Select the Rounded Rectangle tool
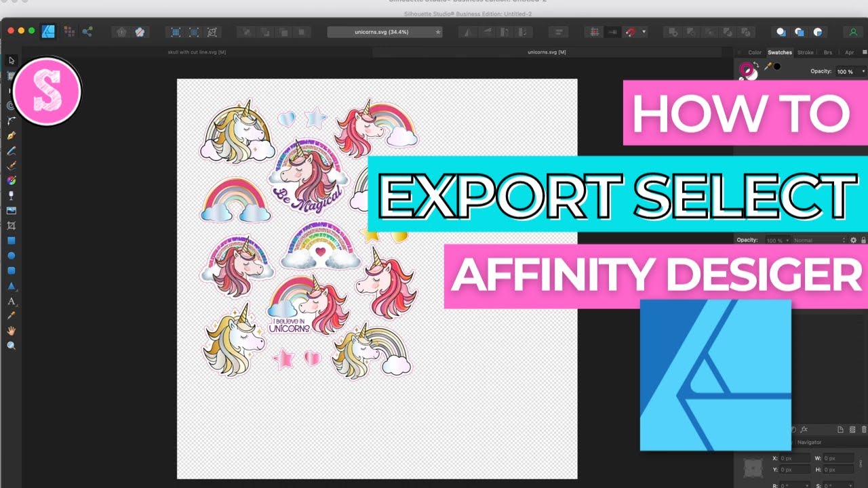This screenshot has width=868, height=488. coord(12,270)
